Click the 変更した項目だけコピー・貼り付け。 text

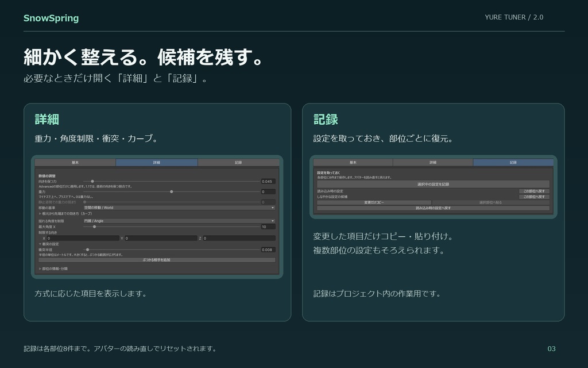click(383, 236)
